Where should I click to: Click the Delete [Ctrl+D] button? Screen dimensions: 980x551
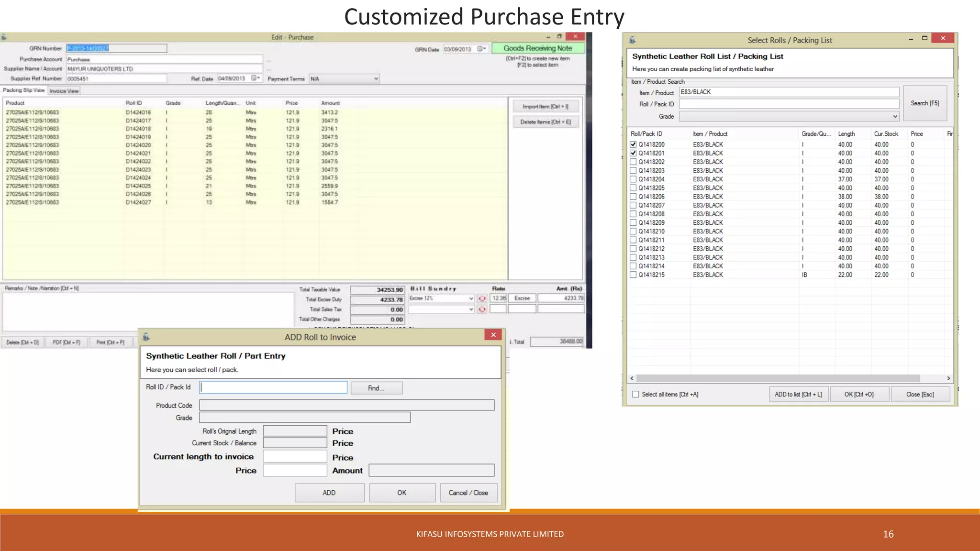(x=22, y=342)
